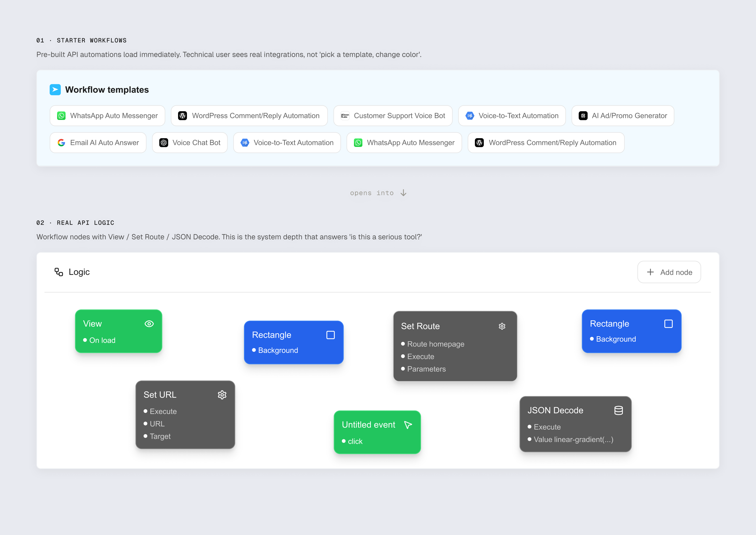Click the blue hexagon icon in second-row Voice-to-Text
This screenshot has width=756, height=535.
(245, 143)
